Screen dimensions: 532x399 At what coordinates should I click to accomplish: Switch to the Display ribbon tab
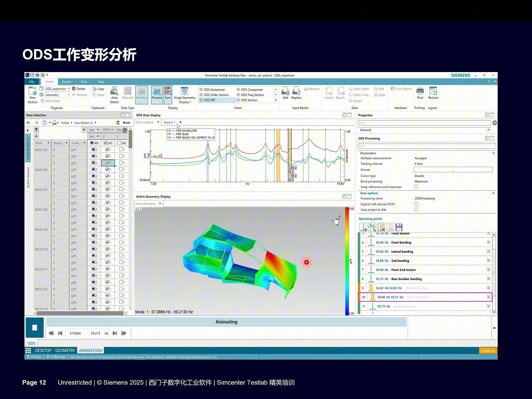click(x=66, y=82)
